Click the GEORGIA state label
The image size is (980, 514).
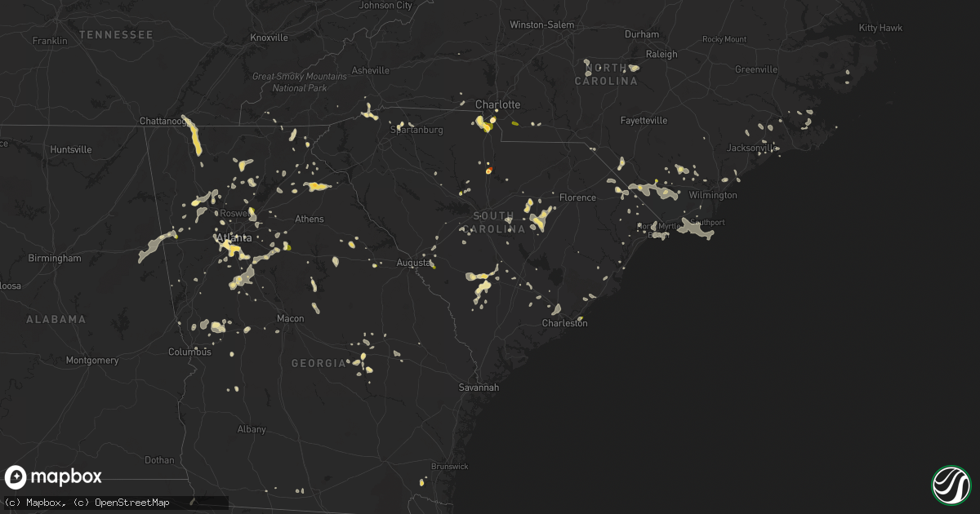click(319, 363)
